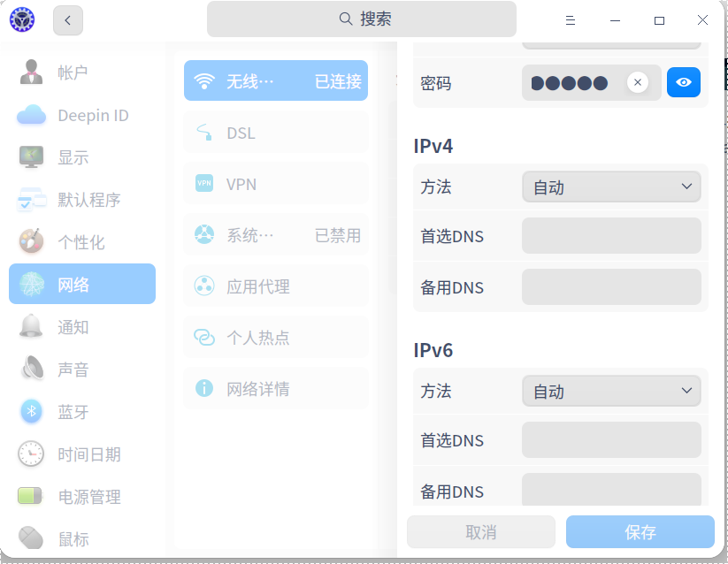Screen dimensions: 728x564
Task: Open the VPN network section
Action: click(x=276, y=183)
